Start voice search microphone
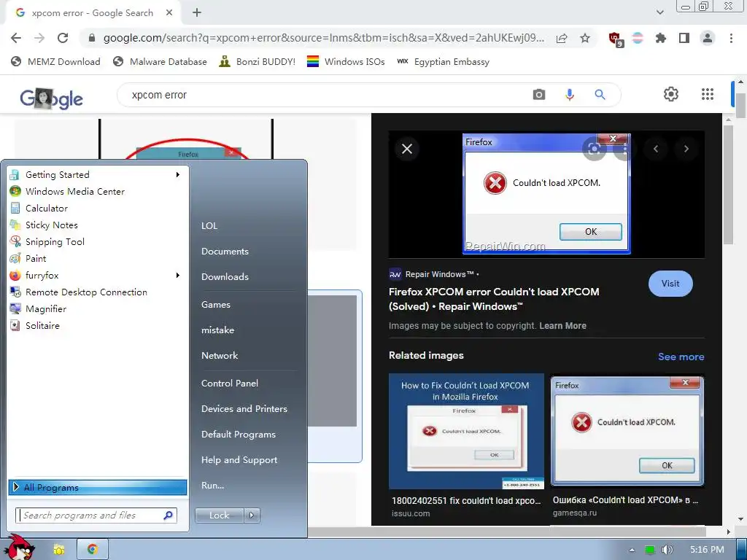 click(x=569, y=95)
